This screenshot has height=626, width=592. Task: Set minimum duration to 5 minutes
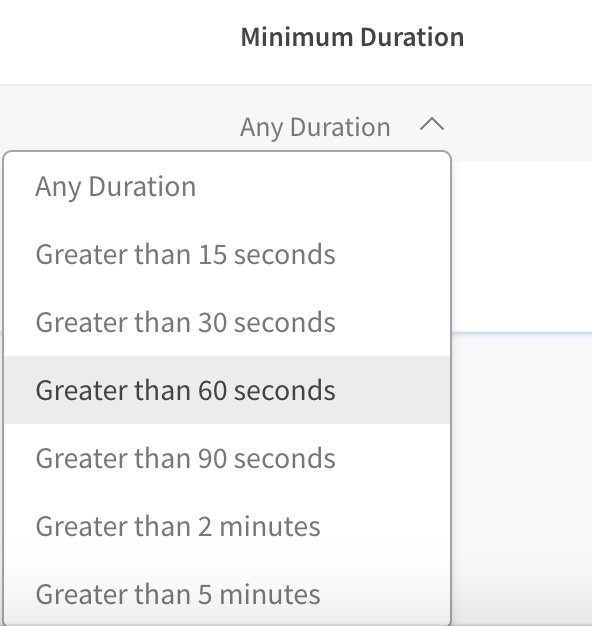point(227,594)
